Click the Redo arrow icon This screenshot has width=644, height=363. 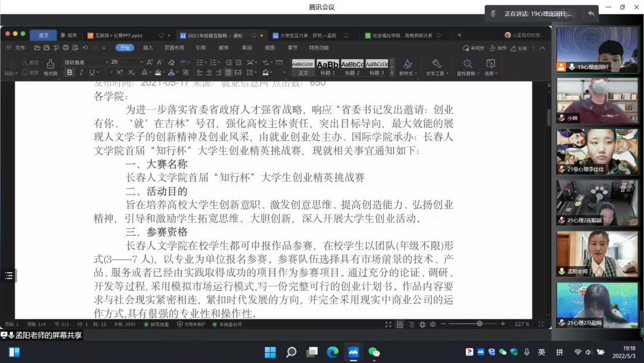(x=94, y=48)
